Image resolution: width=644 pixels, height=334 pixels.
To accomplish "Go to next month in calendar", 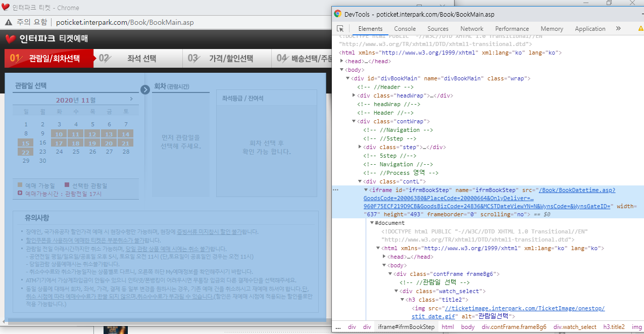I will pos(131,99).
